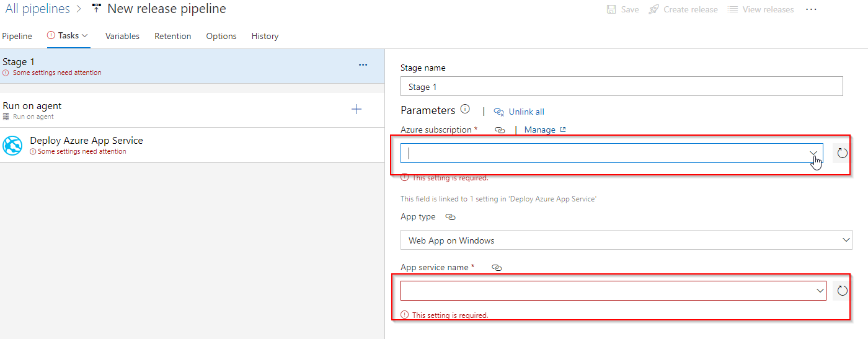Open the App type dropdown
The image size is (868, 339).
[626, 240]
